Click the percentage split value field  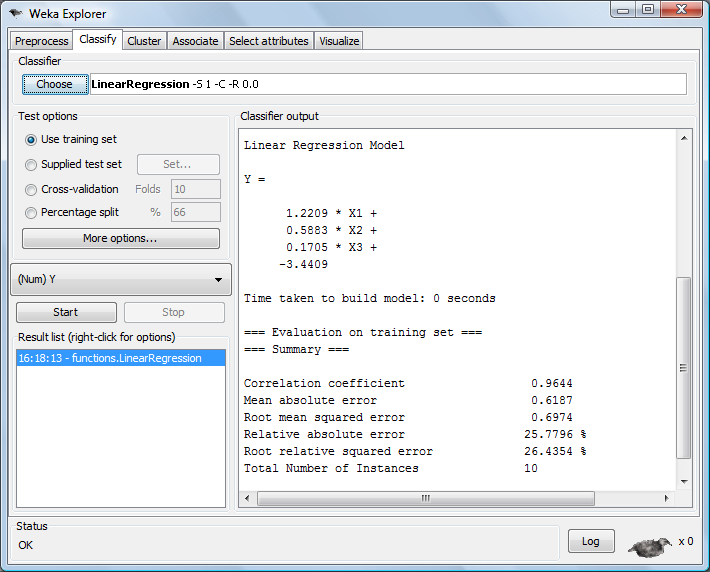(196, 212)
